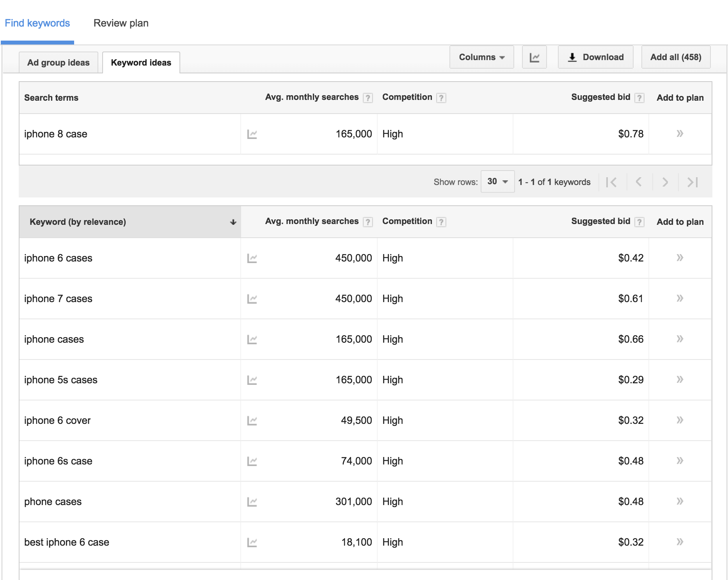Switch to the Find keywords tab
Screen dimensions: 728x580
point(37,23)
